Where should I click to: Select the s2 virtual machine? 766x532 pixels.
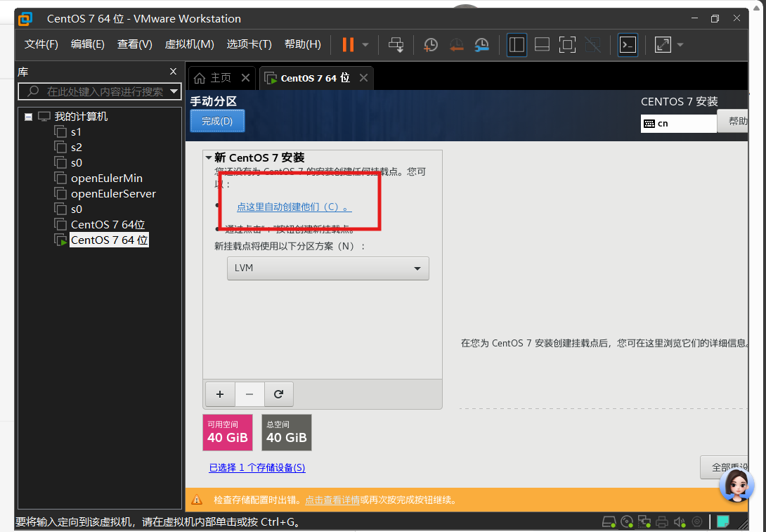[x=76, y=148]
